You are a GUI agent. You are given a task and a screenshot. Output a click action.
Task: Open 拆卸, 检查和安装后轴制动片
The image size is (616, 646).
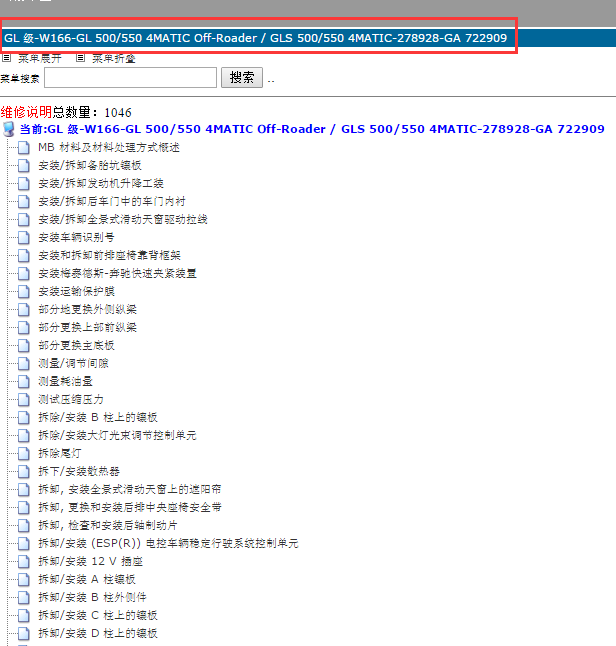coord(108,525)
